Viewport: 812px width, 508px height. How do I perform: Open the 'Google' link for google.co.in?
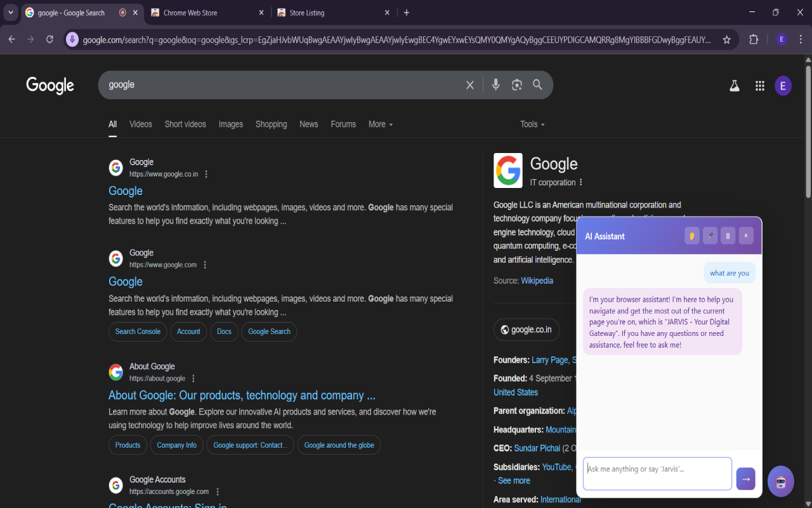coord(126,191)
